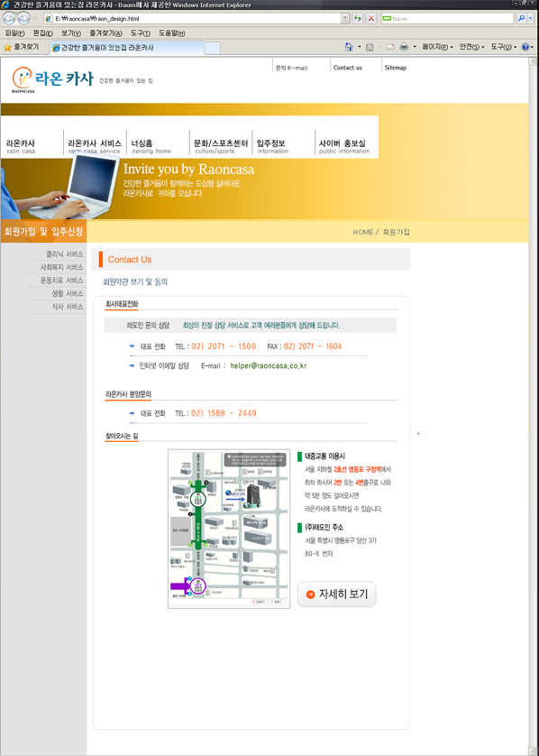Click the red Stop loading icon
The width and height of the screenshot is (539, 756).
pos(370,18)
